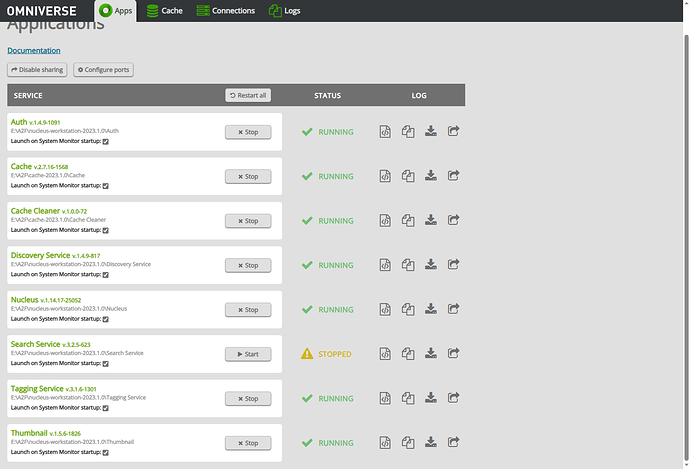Share the Nucleus service log
The image size is (690, 469).
point(453,309)
